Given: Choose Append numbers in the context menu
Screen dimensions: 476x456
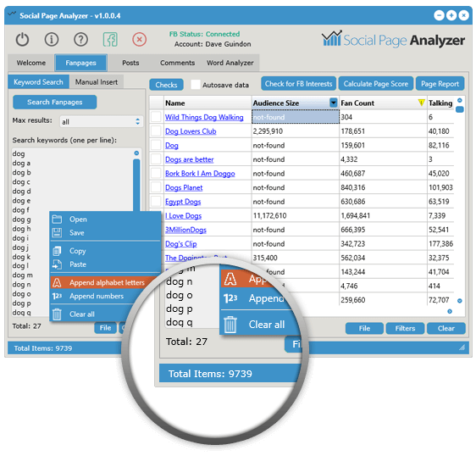Looking at the screenshot, I should 97,296.
